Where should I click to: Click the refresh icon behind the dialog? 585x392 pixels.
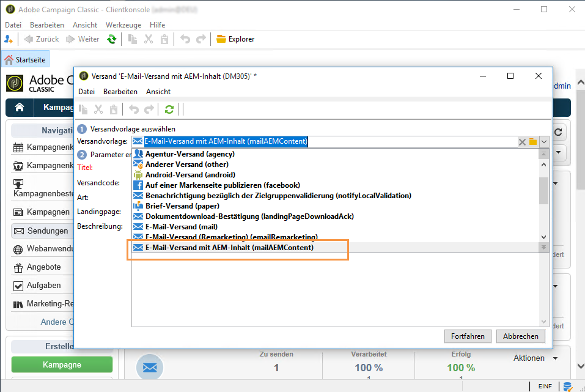click(559, 132)
